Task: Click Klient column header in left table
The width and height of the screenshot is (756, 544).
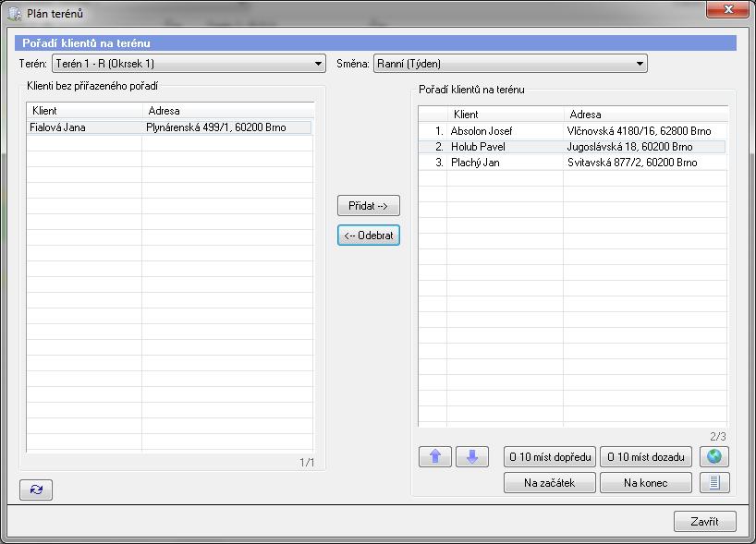Action: 84,110
